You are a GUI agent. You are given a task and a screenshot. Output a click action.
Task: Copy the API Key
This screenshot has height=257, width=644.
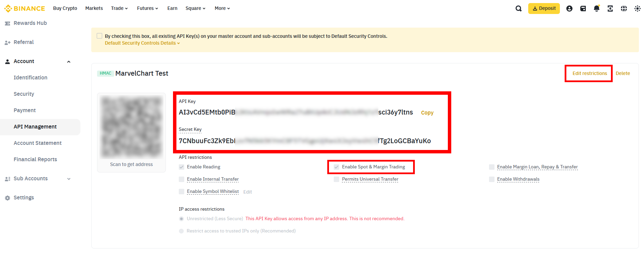(427, 113)
